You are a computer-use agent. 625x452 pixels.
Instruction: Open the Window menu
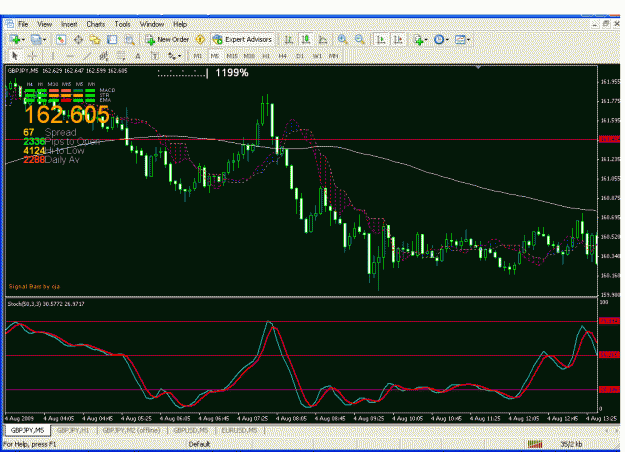[x=152, y=24]
